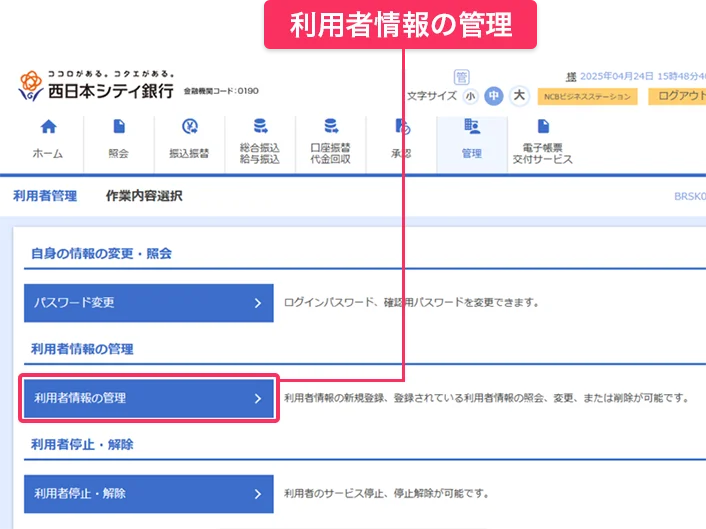The image size is (706, 529).
Task: Click the ログインパスワード description text
Action: [412, 303]
